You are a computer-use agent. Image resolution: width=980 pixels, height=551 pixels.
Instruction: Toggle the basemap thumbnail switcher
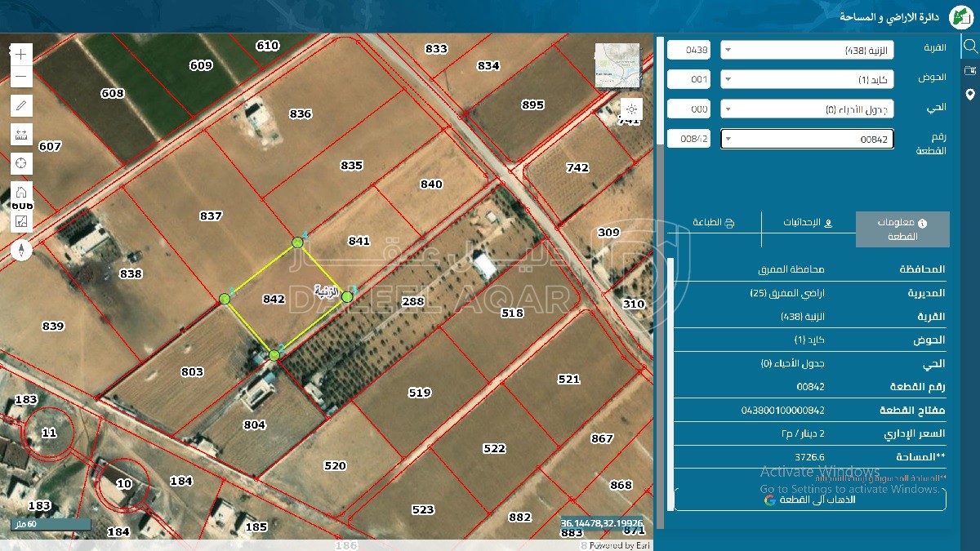[x=617, y=65]
